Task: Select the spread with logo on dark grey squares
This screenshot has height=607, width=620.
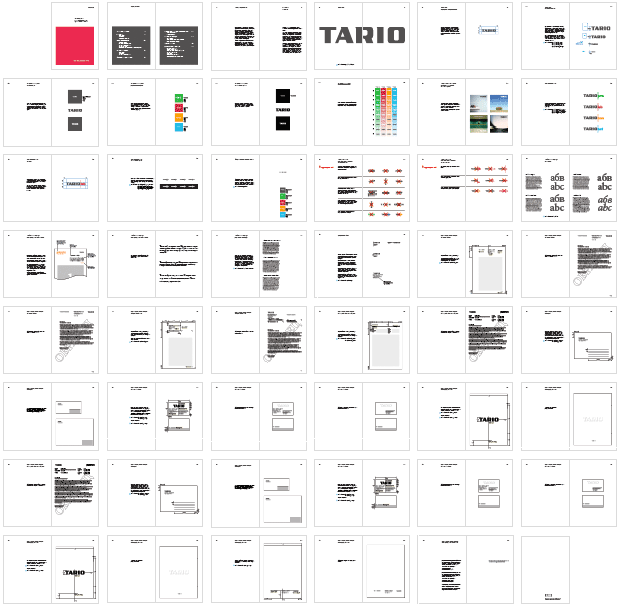Action: pyautogui.click(x=51, y=111)
